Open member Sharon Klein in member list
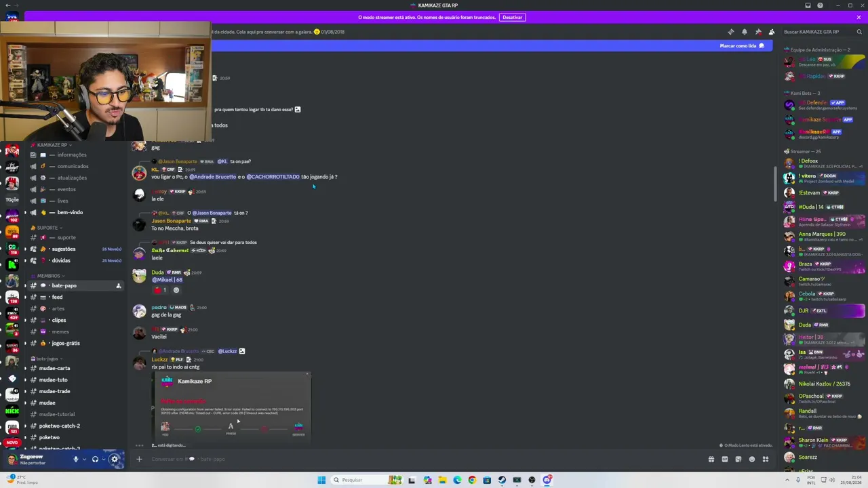Viewport: 868px width, 488px height. tap(824, 442)
